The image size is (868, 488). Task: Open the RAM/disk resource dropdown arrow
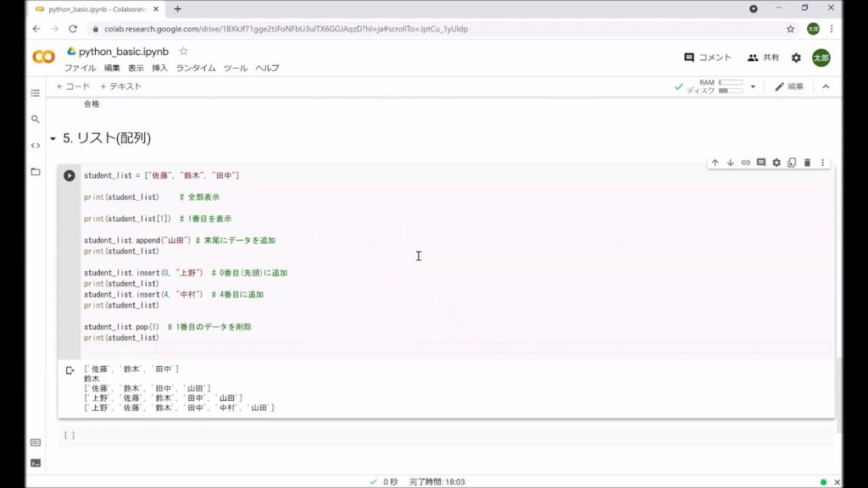753,86
